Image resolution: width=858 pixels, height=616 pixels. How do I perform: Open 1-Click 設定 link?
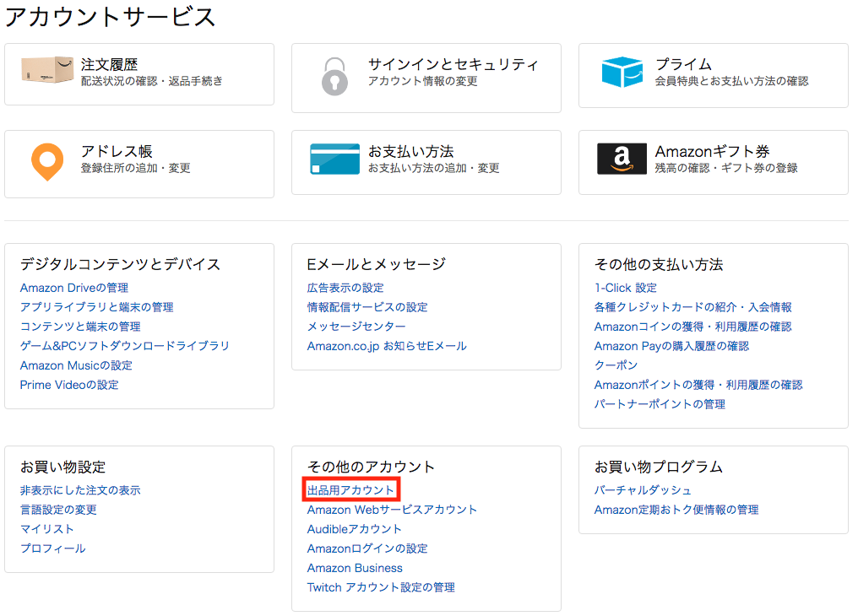(626, 288)
